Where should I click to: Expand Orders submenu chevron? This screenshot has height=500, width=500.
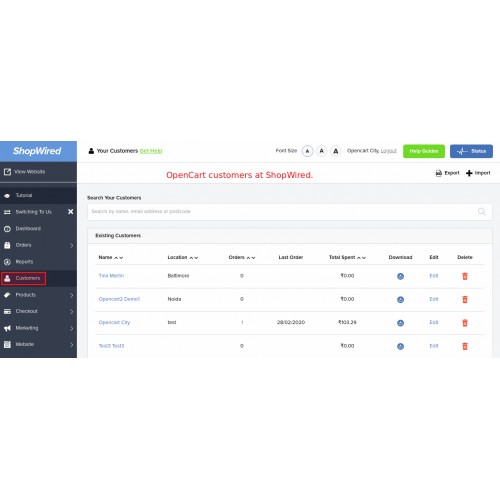tap(71, 245)
